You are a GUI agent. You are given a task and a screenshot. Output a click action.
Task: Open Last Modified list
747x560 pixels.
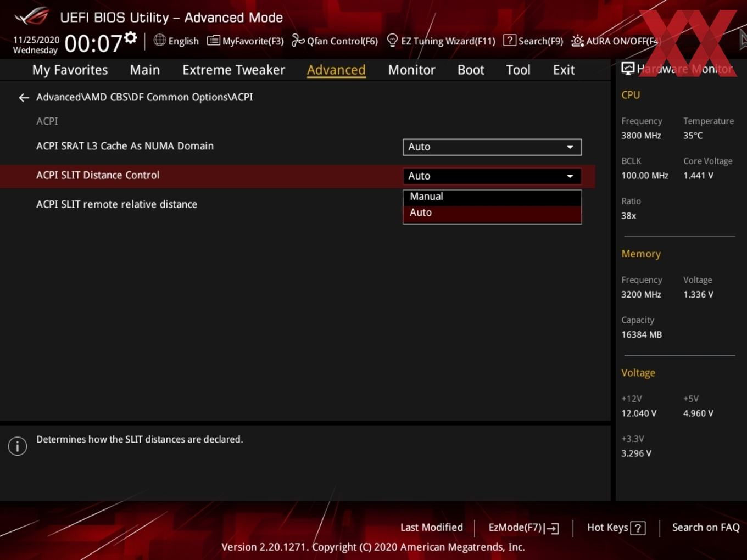pos(432,528)
